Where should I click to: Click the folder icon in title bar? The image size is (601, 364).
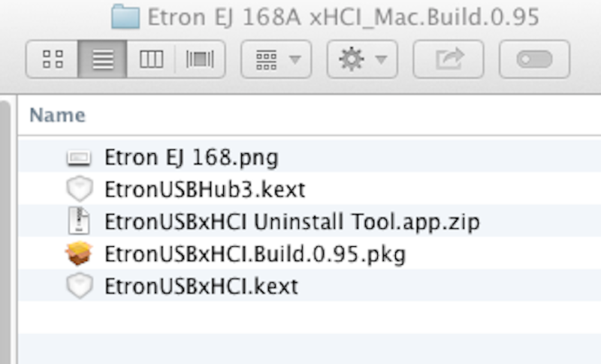click(125, 17)
